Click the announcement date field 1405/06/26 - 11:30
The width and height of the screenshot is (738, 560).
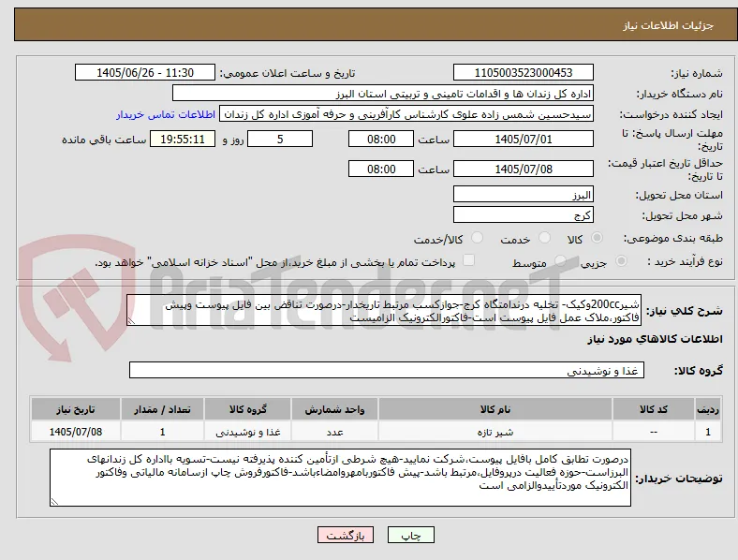pos(145,72)
